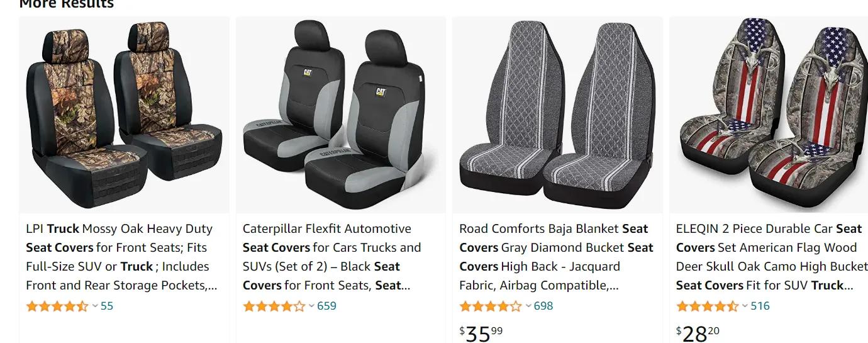Image resolution: width=868 pixels, height=343 pixels.
Task: Expand rating breakdown arrow beside 55 reviews
Action: pyautogui.click(x=95, y=306)
